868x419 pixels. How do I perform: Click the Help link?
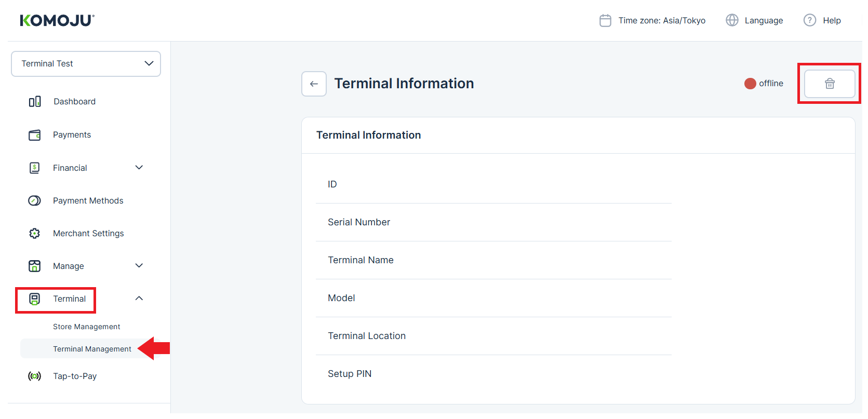coord(822,20)
